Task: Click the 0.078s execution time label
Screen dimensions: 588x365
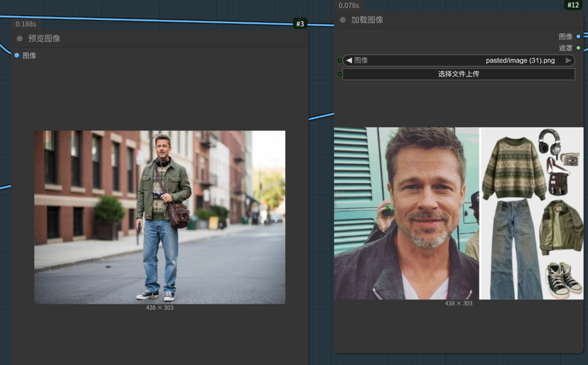Action: click(349, 6)
